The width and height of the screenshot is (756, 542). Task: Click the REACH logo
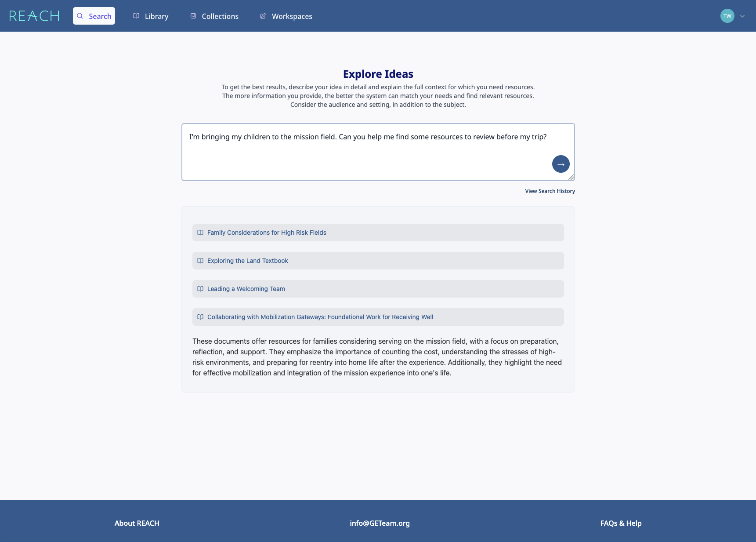(34, 15)
